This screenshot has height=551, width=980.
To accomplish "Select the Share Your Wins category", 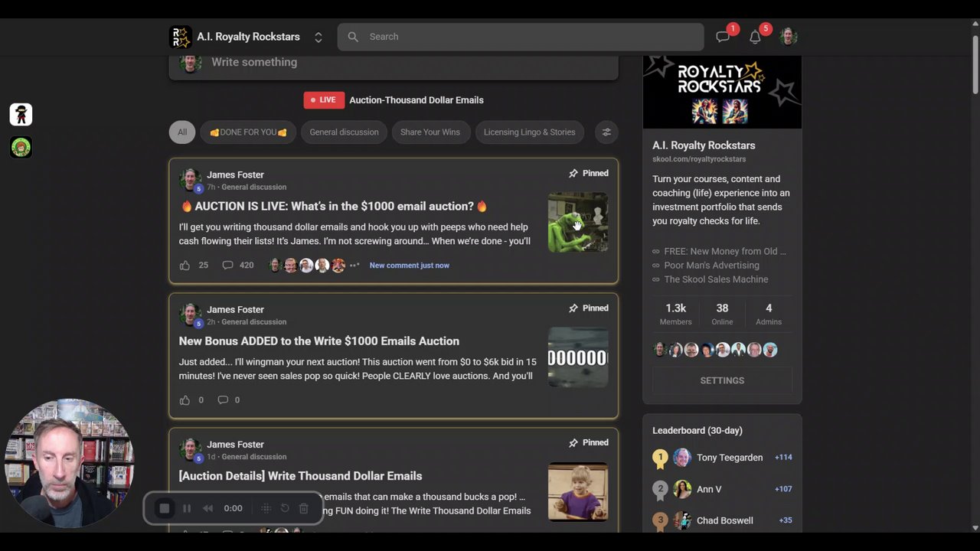I will (430, 132).
